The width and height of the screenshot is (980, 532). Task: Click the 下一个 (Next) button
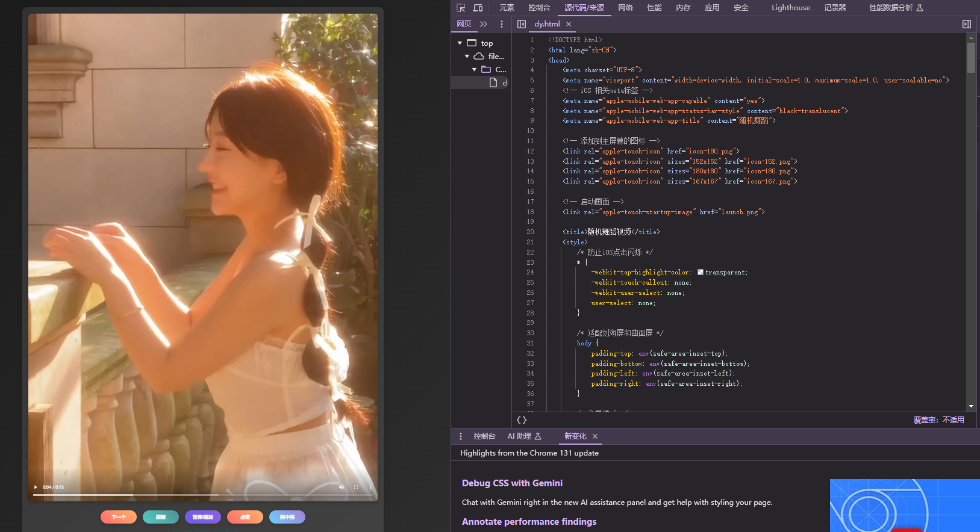[x=119, y=517]
